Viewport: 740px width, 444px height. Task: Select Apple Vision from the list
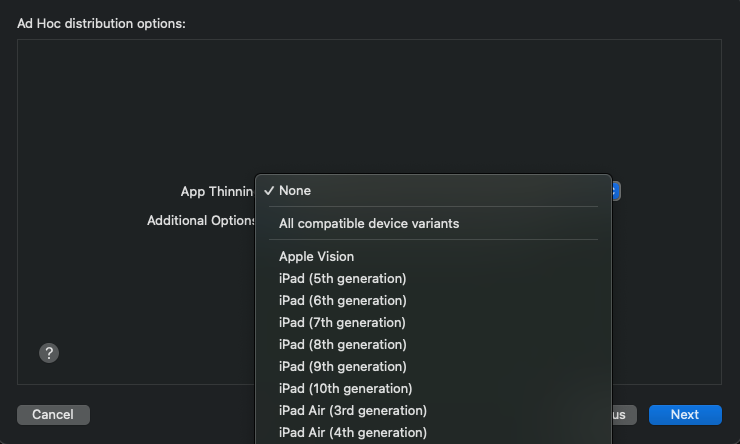[x=316, y=256]
